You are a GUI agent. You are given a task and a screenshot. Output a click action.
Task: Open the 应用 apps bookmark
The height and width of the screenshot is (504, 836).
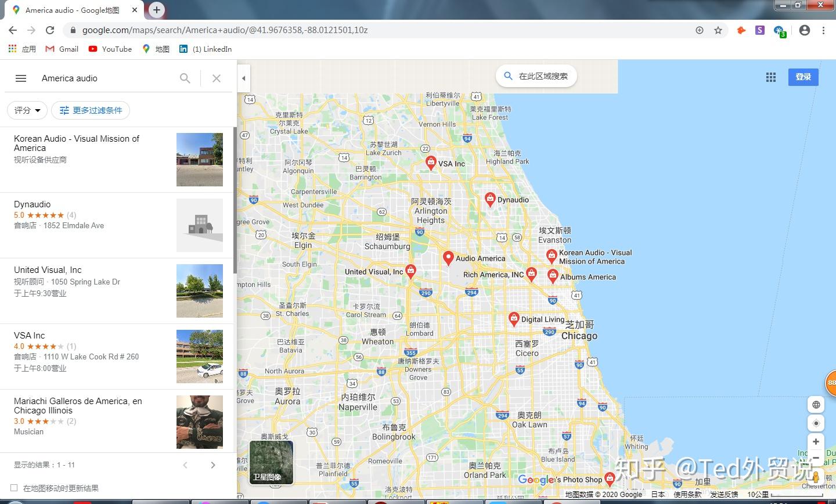pos(22,49)
